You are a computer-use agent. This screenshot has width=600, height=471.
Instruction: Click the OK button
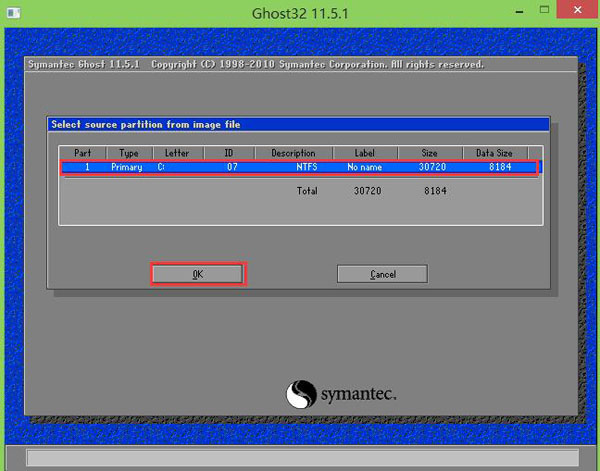tap(198, 274)
